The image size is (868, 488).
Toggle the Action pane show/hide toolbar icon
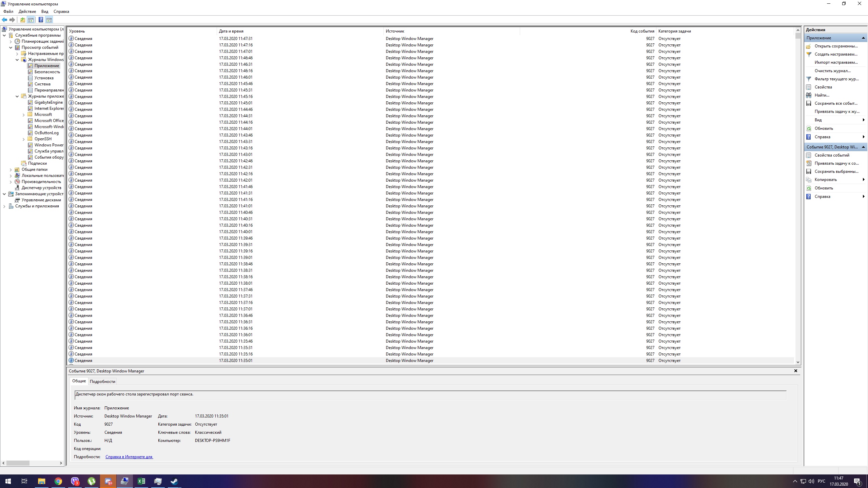click(x=49, y=20)
